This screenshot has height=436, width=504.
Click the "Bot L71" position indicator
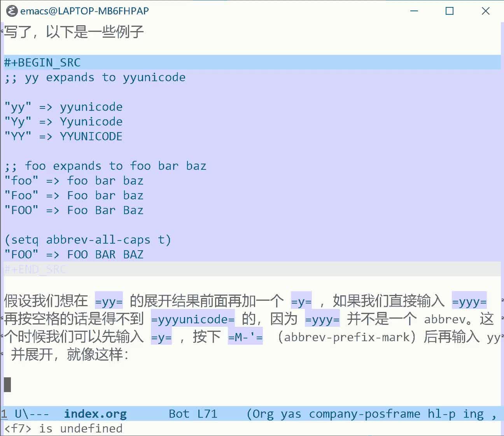tap(194, 414)
